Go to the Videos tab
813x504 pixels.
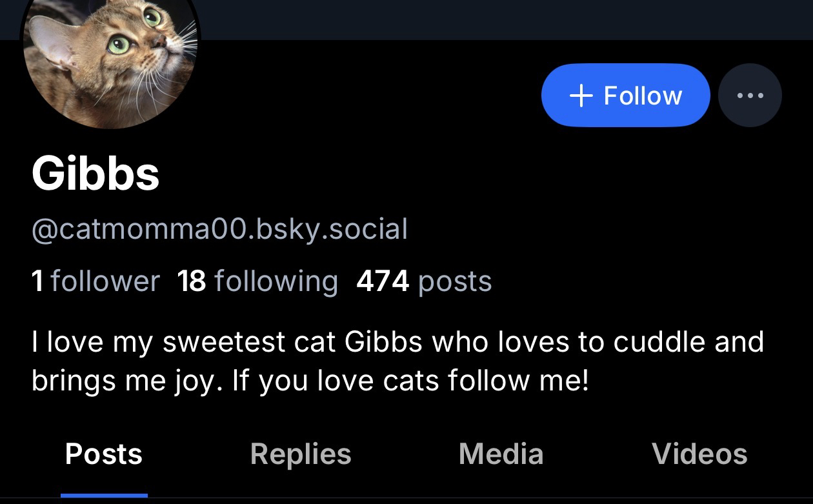699,454
